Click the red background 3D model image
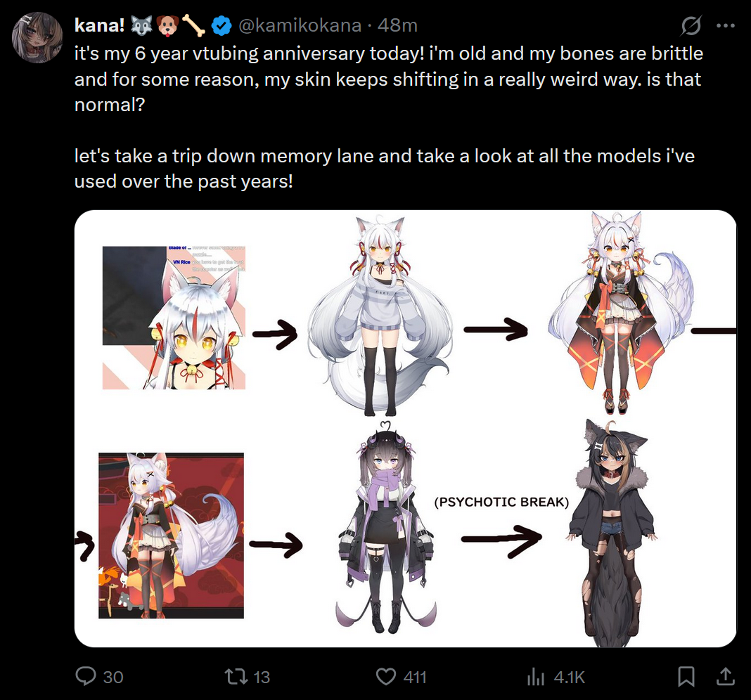Screen dimensions: 751x700 (x=171, y=536)
